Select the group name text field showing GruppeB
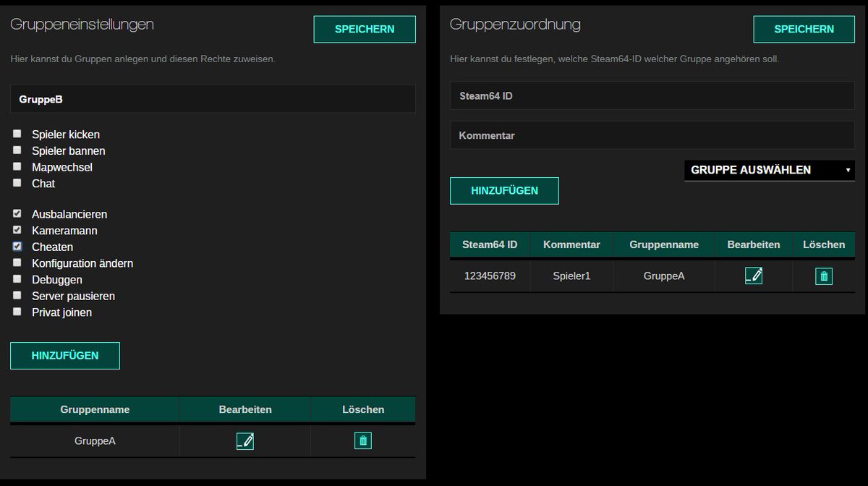 (x=212, y=98)
